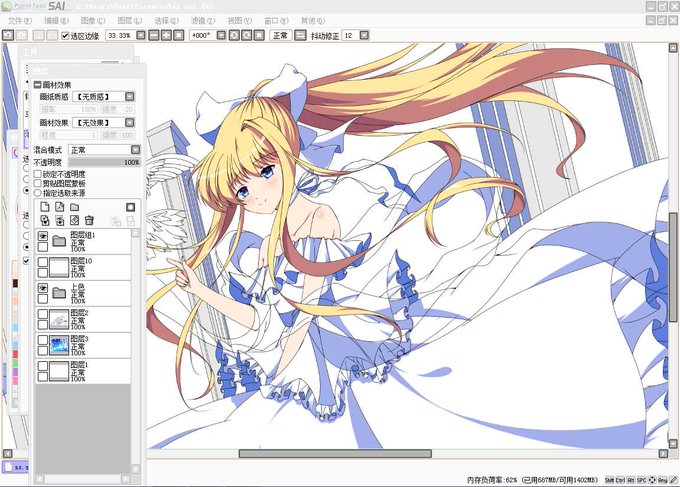Show the 图层2 layer
This screenshot has width=680, height=487.
(x=42, y=314)
